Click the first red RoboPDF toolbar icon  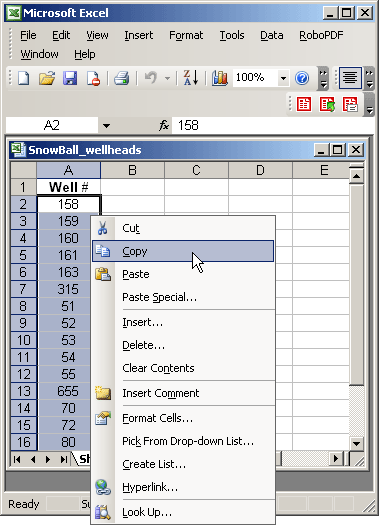click(304, 104)
